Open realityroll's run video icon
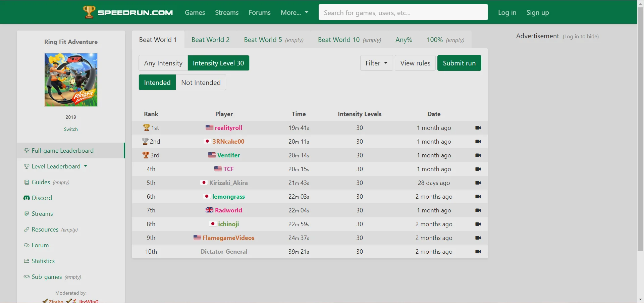Viewport: 644px width, 303px height. point(478,128)
